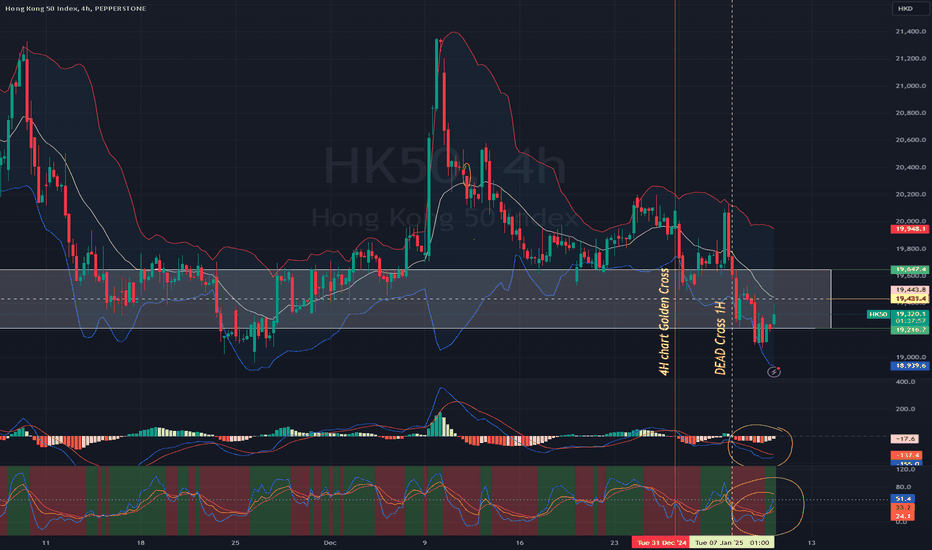This screenshot has height=550, width=932.
Task: Click the -137.4 MACD signal value label
Action: 906,455
